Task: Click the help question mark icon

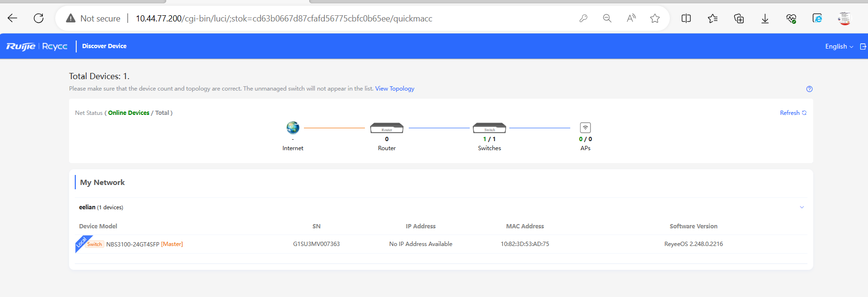Action: click(x=809, y=89)
